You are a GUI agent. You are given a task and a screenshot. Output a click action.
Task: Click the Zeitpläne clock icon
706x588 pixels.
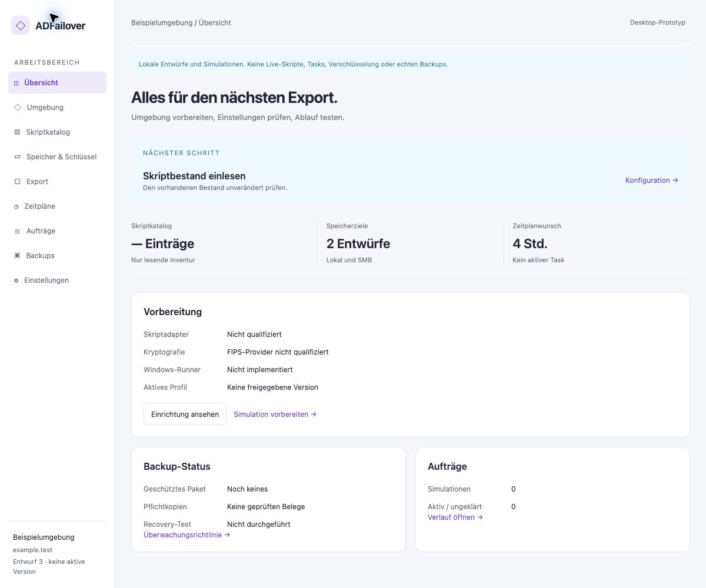pos(16,206)
